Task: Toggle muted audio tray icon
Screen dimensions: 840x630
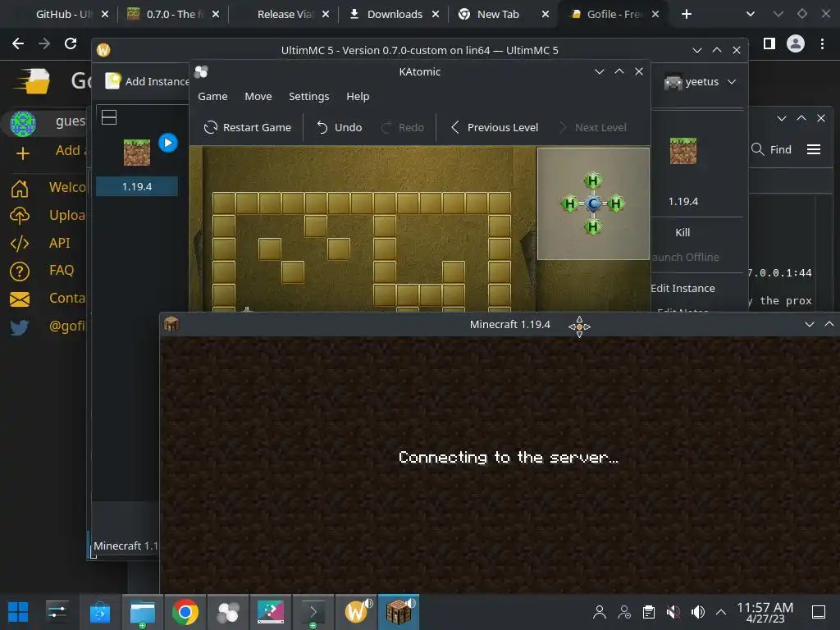Action: point(673,612)
